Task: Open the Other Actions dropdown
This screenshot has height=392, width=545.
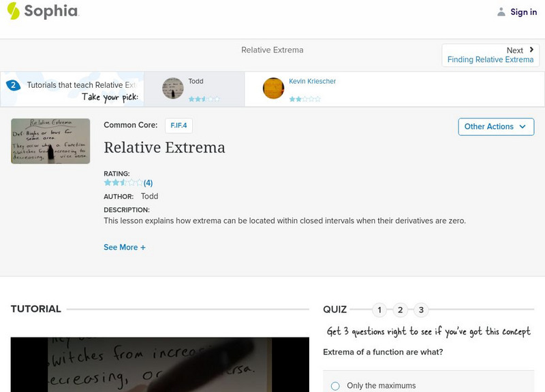Action: click(x=495, y=127)
